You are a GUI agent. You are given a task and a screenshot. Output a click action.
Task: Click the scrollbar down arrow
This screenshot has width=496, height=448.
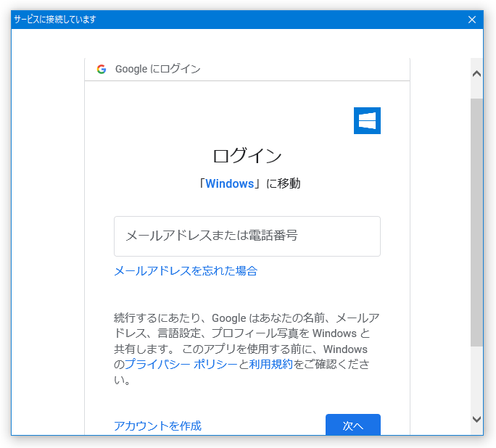pyautogui.click(x=476, y=419)
